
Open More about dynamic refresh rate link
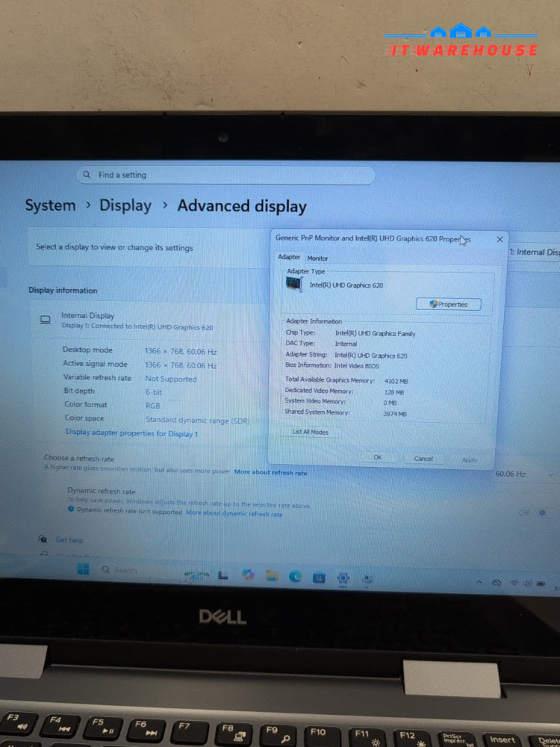coord(234,513)
